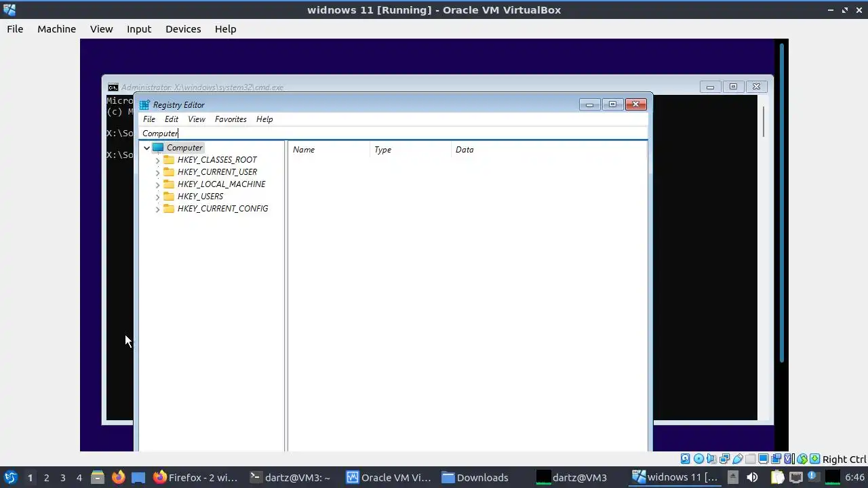Click the registry address bar showing Computer
The width and height of the screenshot is (868, 488).
(x=393, y=134)
